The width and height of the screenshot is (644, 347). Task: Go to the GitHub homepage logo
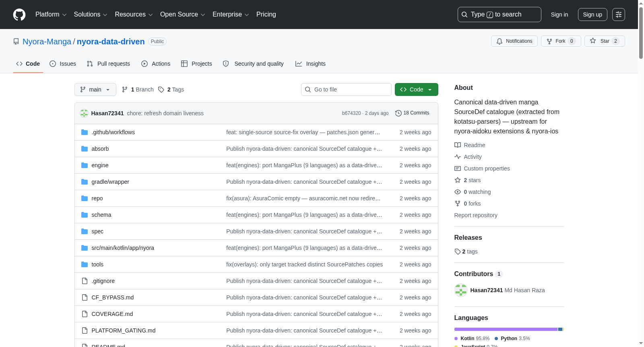point(19,15)
